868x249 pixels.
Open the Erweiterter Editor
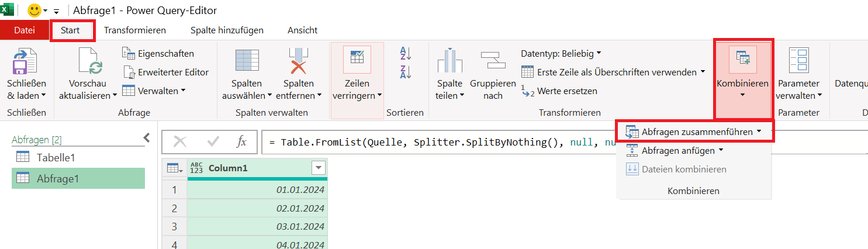(x=165, y=72)
